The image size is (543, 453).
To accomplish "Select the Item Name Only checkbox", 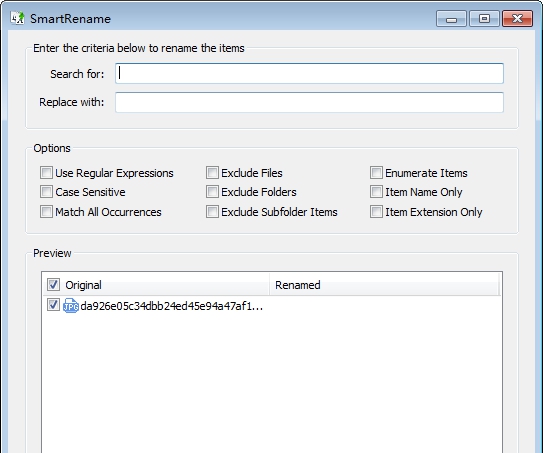I will click(376, 192).
